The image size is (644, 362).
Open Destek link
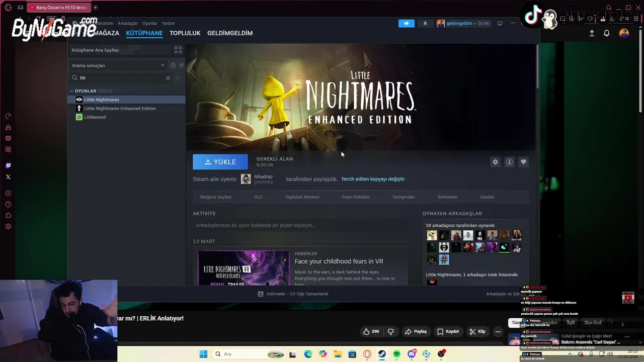pyautogui.click(x=487, y=197)
